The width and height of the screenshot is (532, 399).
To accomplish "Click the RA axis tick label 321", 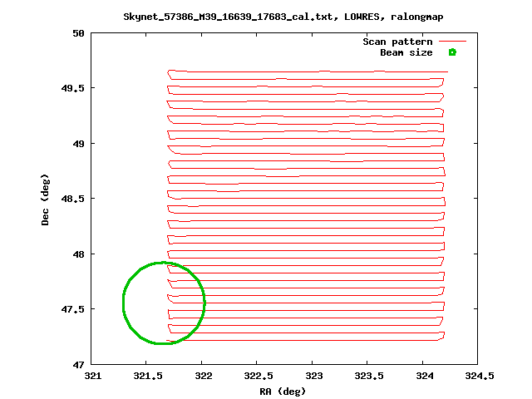I will click(92, 376).
